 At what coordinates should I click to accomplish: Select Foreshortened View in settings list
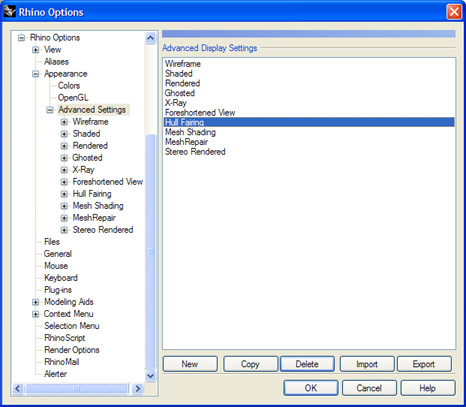(x=309, y=112)
